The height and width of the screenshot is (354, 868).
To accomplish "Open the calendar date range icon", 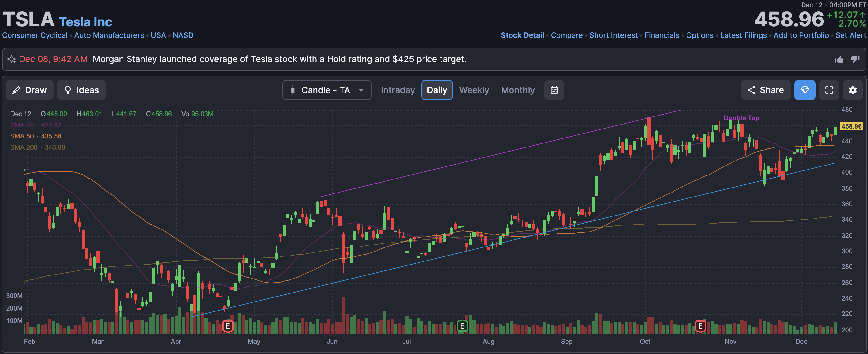I will 554,90.
